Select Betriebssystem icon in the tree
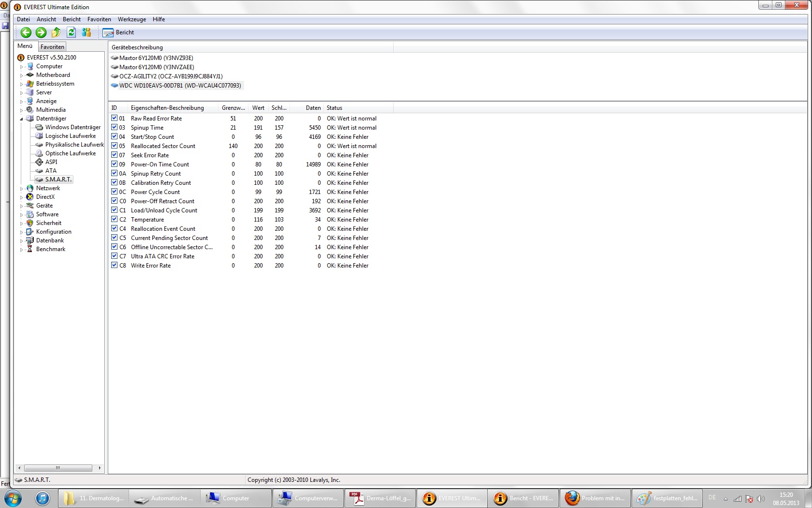This screenshot has height=508, width=812. [30, 84]
